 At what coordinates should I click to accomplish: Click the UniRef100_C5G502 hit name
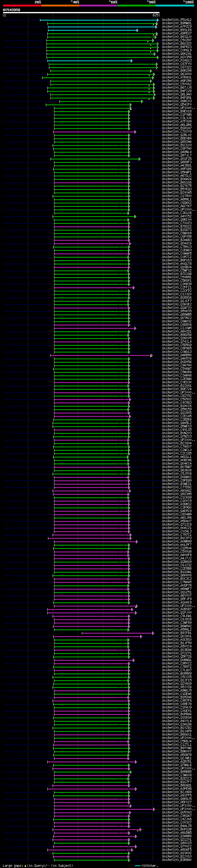pyautogui.click(x=177, y=400)
